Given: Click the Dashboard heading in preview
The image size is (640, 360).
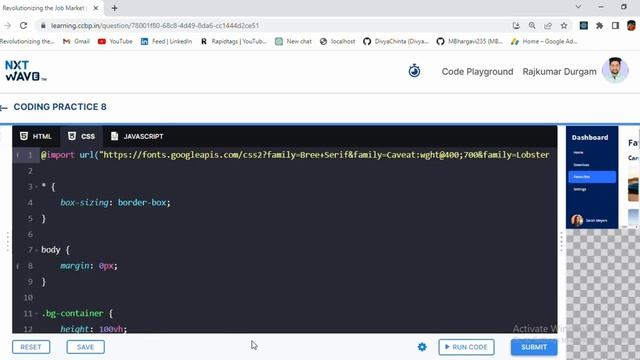Looking at the screenshot, I should [x=590, y=138].
